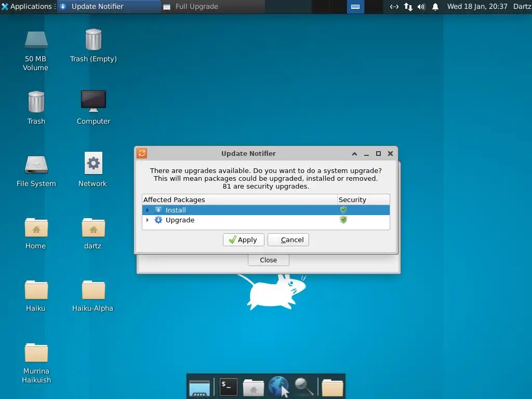The height and width of the screenshot is (399, 532).
Task: Open the folder icon at dock end
Action: point(332,388)
